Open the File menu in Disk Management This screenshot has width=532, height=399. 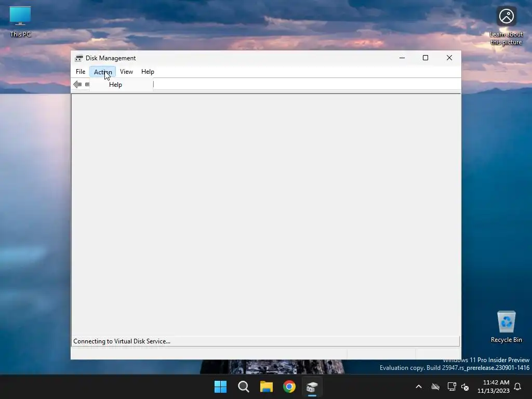(x=81, y=72)
